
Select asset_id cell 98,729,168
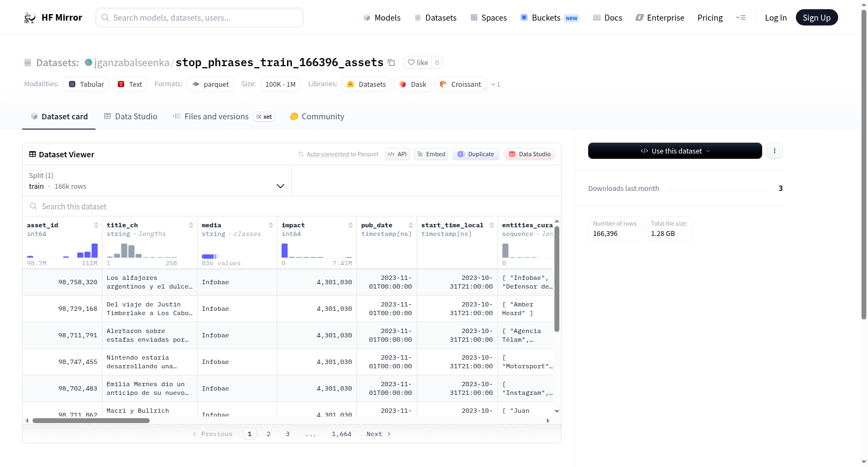pyautogui.click(x=62, y=309)
